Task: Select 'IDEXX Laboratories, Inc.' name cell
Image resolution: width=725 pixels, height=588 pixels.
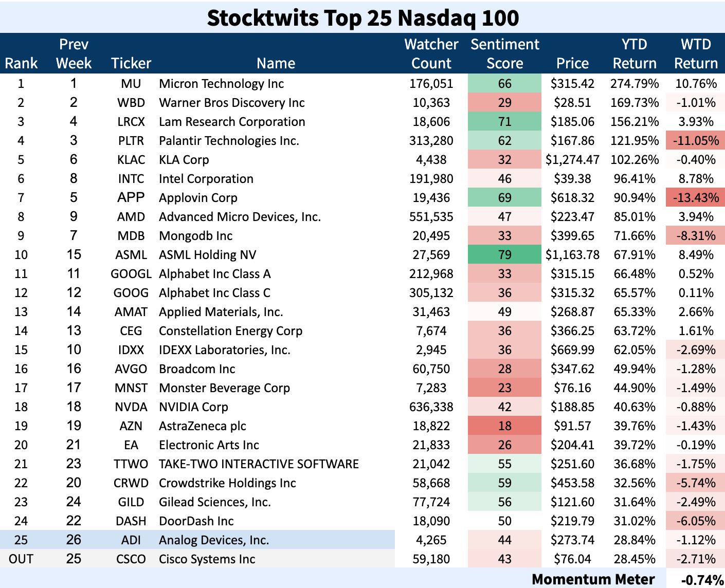Action: point(225,350)
